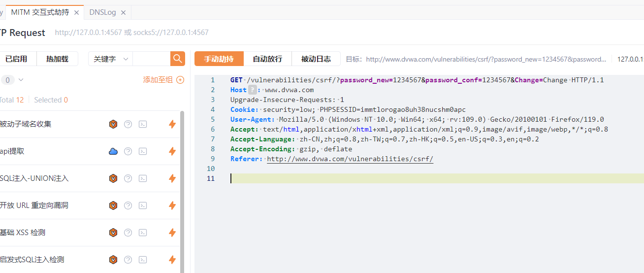Image resolution: width=644 pixels, height=273 pixels.
Task: Close the MITM 交互式劫持 tab
Action: coord(76,13)
